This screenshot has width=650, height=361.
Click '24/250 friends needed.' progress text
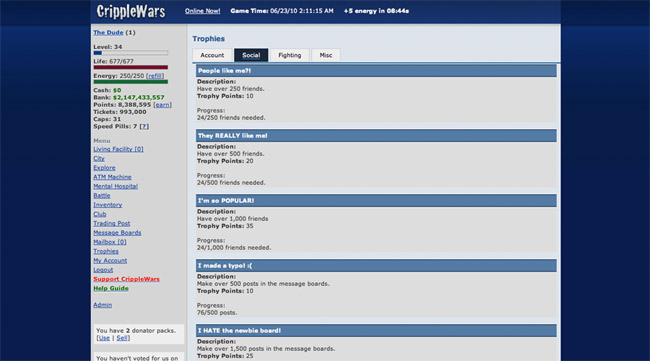click(x=231, y=118)
